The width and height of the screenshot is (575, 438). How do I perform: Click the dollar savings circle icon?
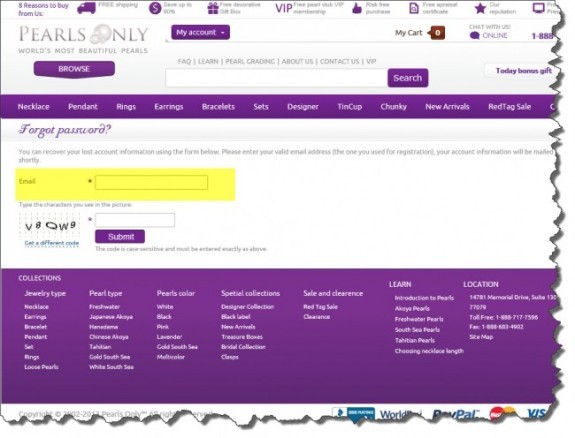coord(155,8)
